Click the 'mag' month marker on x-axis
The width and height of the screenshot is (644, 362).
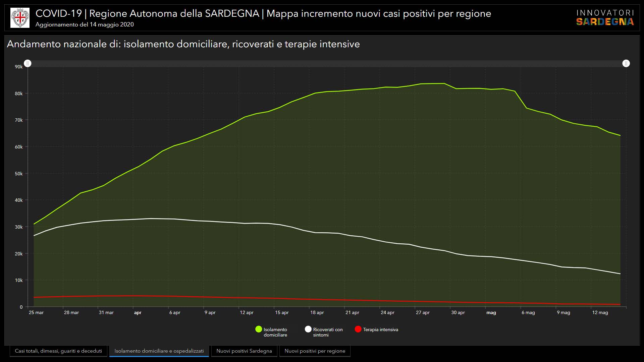(491, 312)
